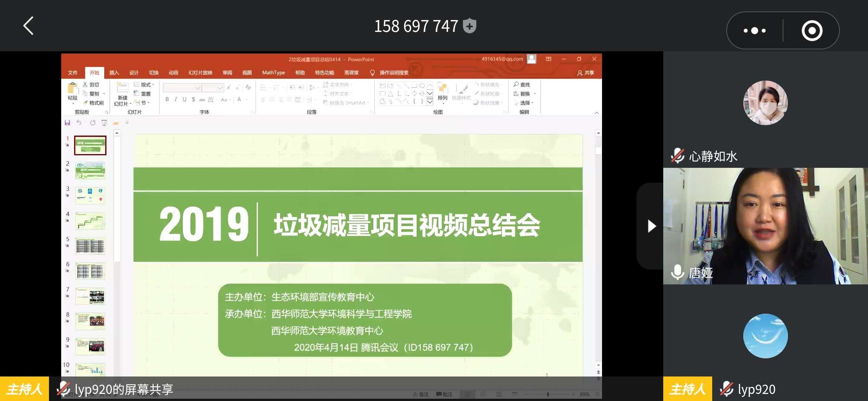868x401 pixels.
Task: Open the 选择 select dropdown
Action: point(523,103)
